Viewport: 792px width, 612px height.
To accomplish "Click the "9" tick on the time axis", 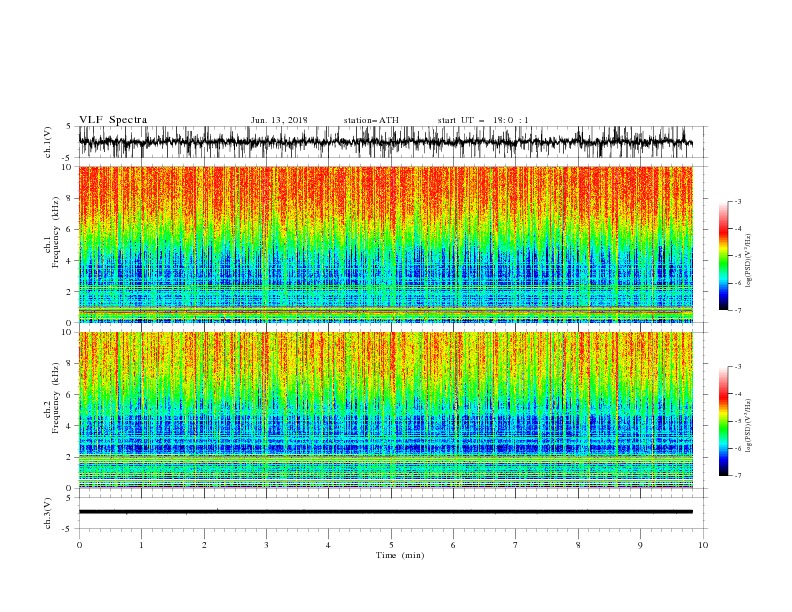I will 640,545.
